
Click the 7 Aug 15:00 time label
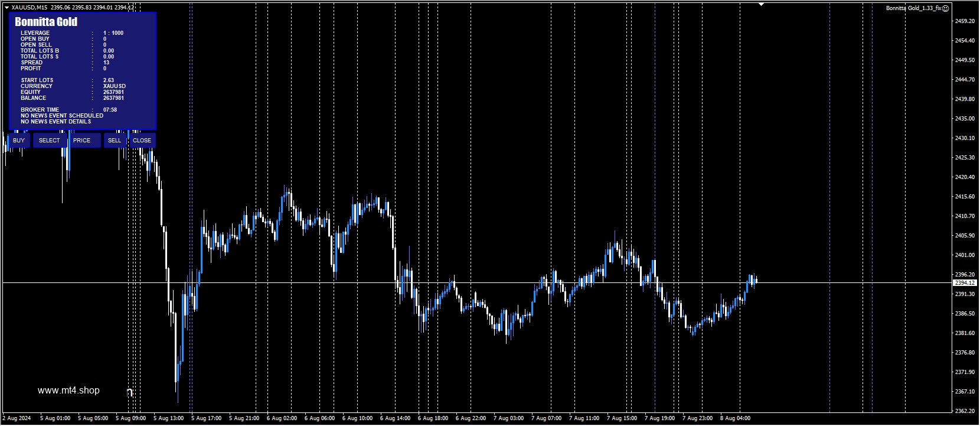point(622,418)
